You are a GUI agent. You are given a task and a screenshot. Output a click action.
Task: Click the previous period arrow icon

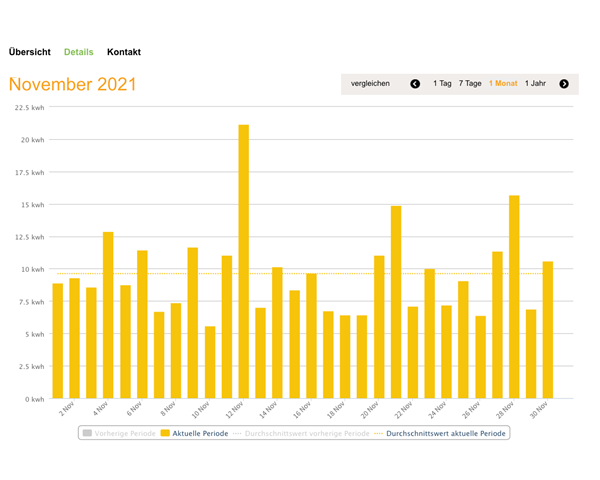(x=415, y=84)
